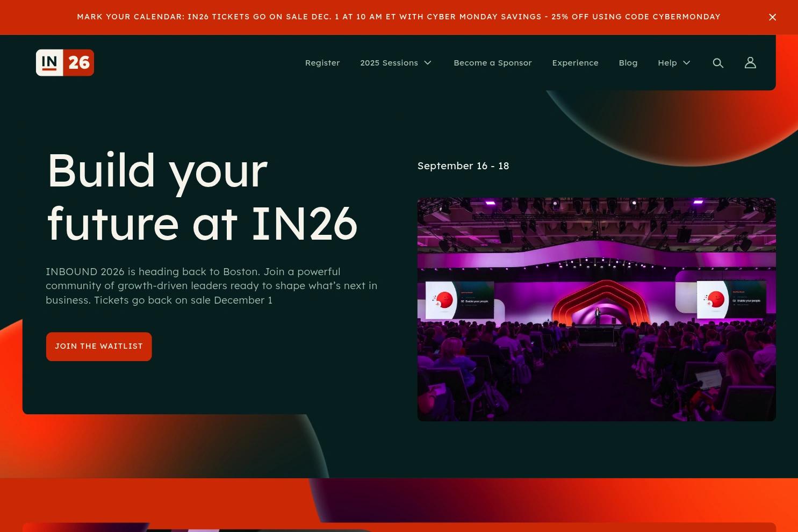Viewport: 798px width, 532px height.
Task: Click the "Mark your calendar" announcement text
Action: (x=399, y=17)
